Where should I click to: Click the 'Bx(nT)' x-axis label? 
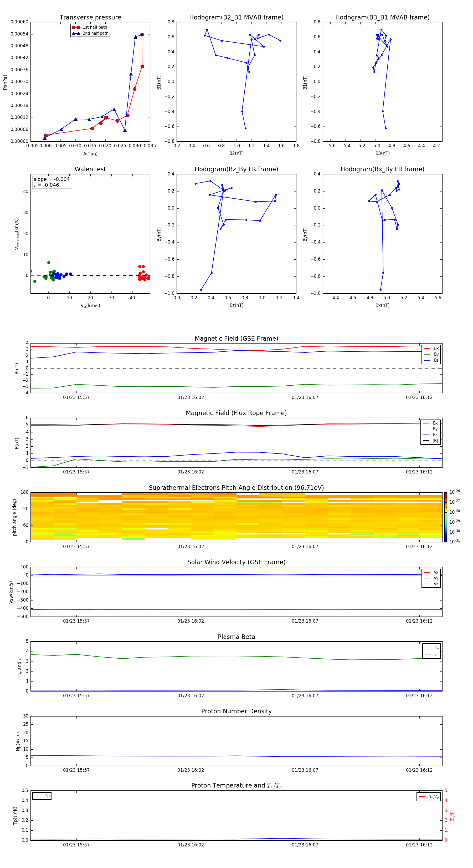pyautogui.click(x=382, y=305)
